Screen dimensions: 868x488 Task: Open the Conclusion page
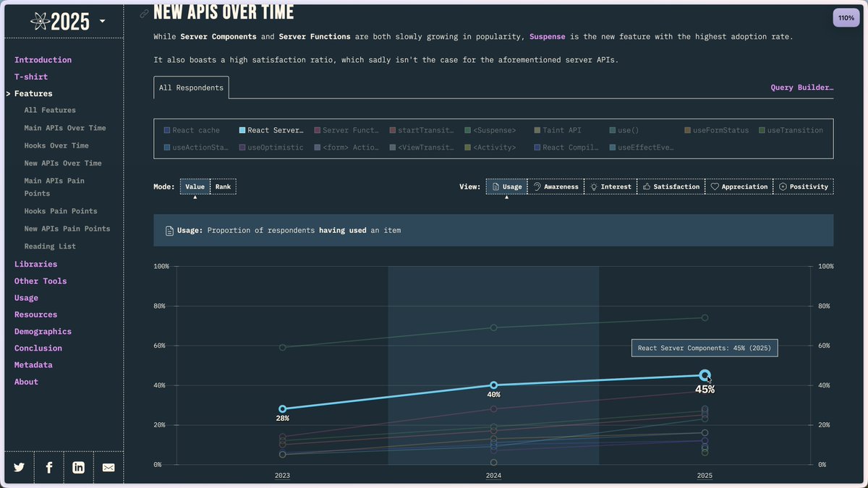tap(38, 348)
